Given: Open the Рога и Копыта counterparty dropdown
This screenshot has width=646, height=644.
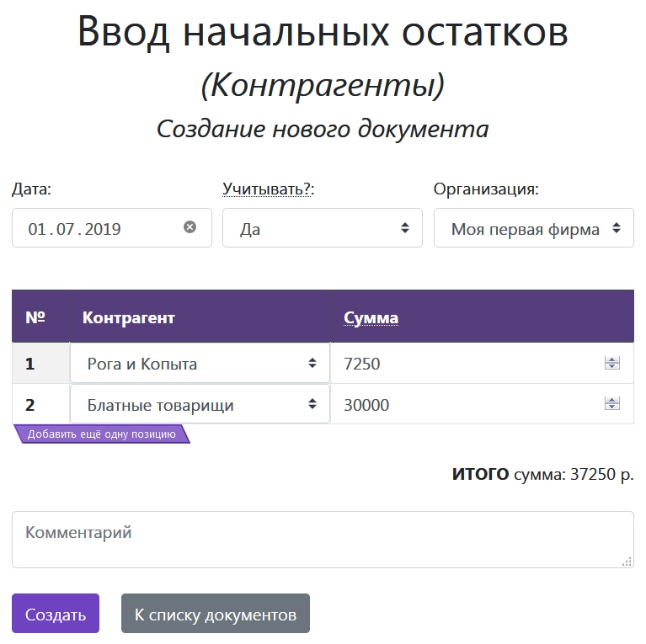Looking at the screenshot, I should [200, 364].
